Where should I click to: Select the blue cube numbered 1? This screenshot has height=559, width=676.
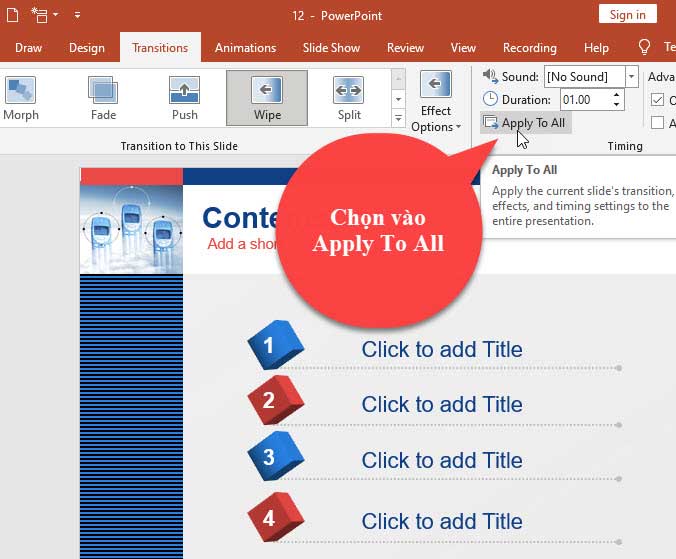275,345
